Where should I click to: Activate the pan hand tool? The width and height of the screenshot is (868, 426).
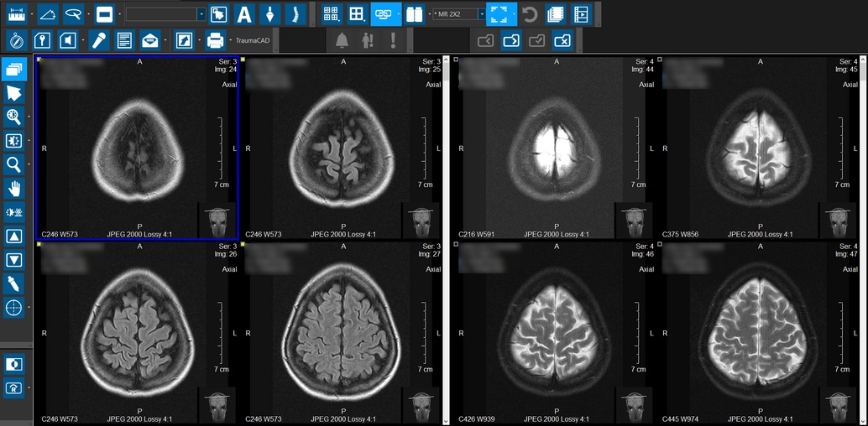click(x=14, y=187)
